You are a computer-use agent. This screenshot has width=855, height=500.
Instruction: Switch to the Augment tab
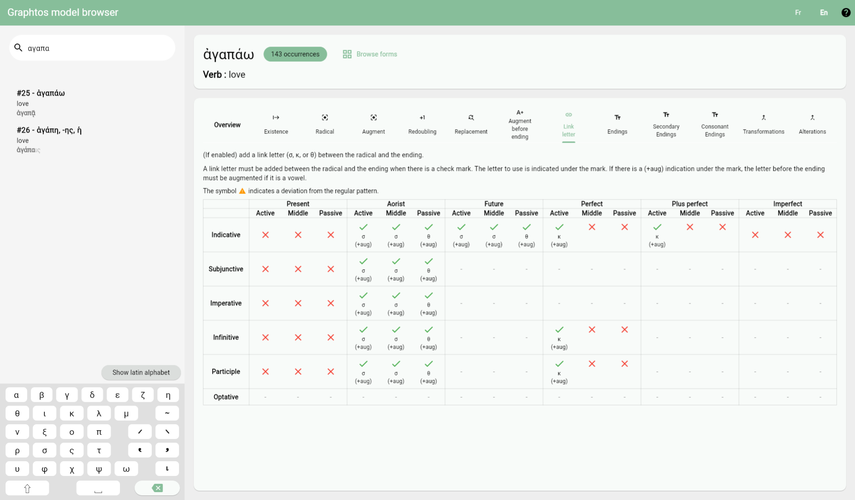coord(374,124)
